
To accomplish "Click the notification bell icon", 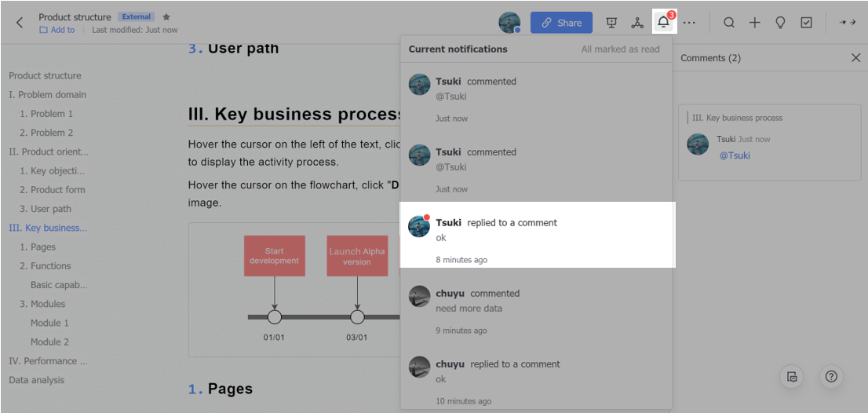I will pos(664,23).
